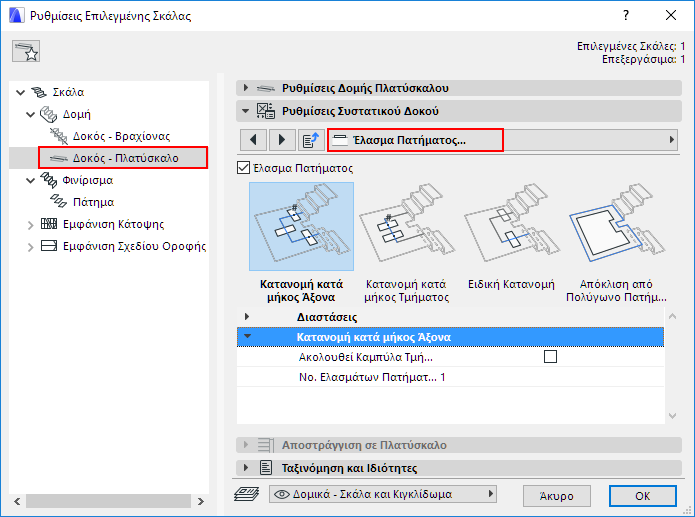Collapse the Σκάλα tree node

tap(20, 93)
